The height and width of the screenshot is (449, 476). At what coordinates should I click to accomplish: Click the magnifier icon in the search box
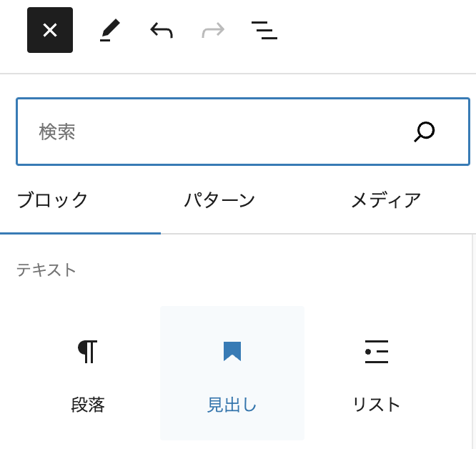pos(425,132)
